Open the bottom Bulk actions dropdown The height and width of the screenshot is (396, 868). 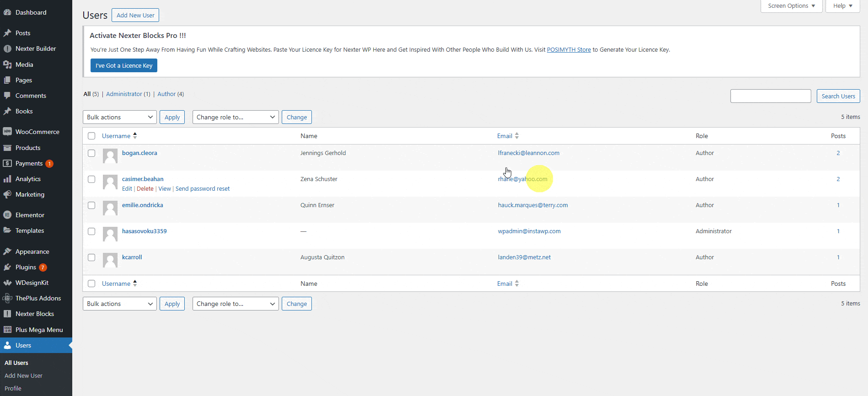tap(120, 304)
